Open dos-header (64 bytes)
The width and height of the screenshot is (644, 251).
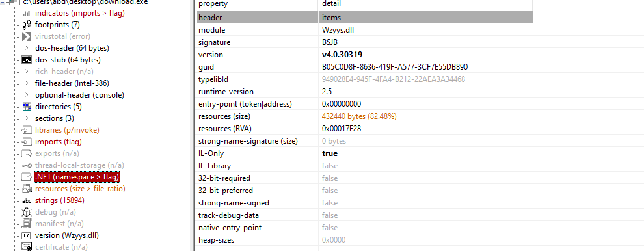pos(72,48)
